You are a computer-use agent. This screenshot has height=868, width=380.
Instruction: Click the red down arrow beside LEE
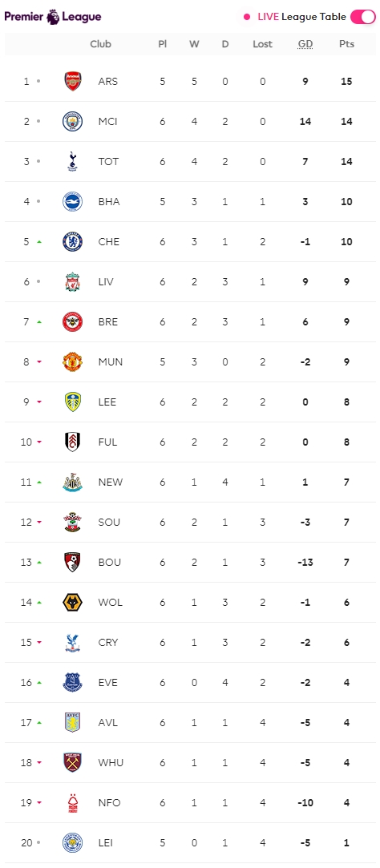tap(38, 402)
